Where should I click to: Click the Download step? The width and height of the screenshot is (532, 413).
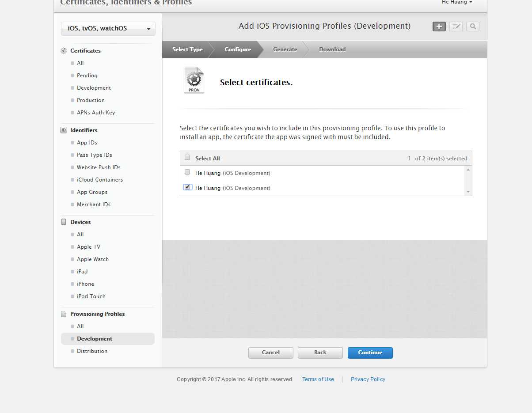[332, 49]
